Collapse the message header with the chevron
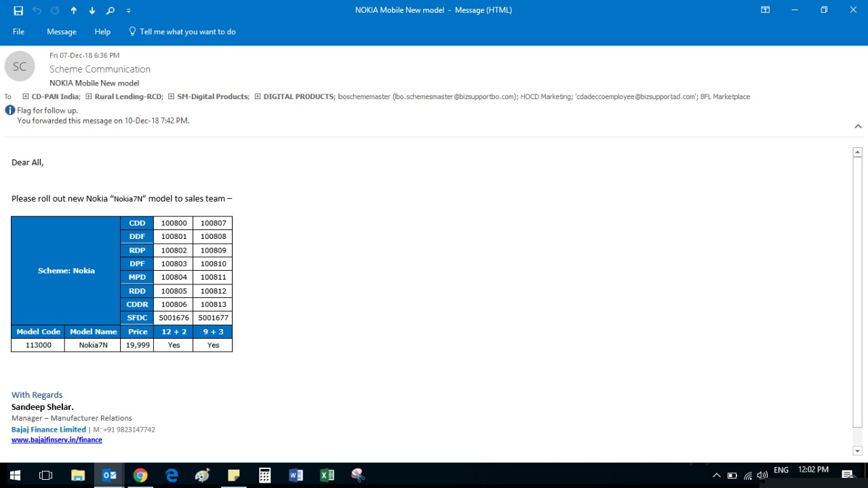 coord(857,126)
